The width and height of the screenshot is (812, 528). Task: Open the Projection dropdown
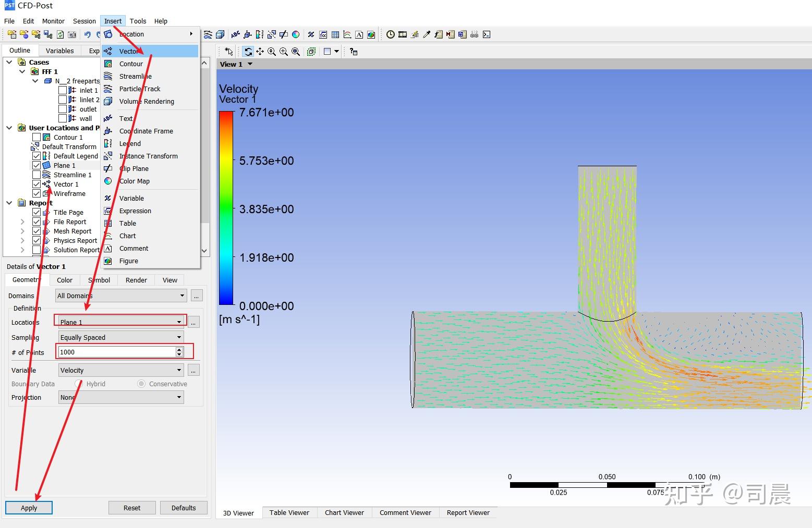pos(120,397)
